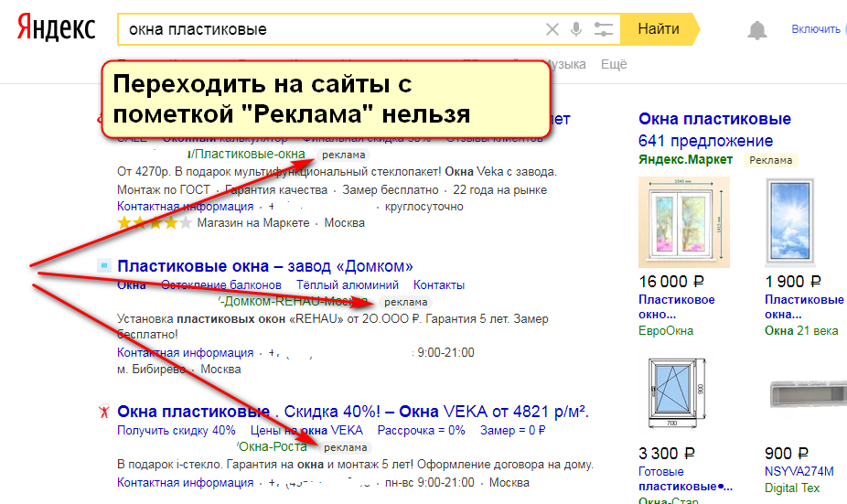The height and width of the screenshot is (504, 847).
Task: Open the '641 предложение' link
Action: point(705,141)
